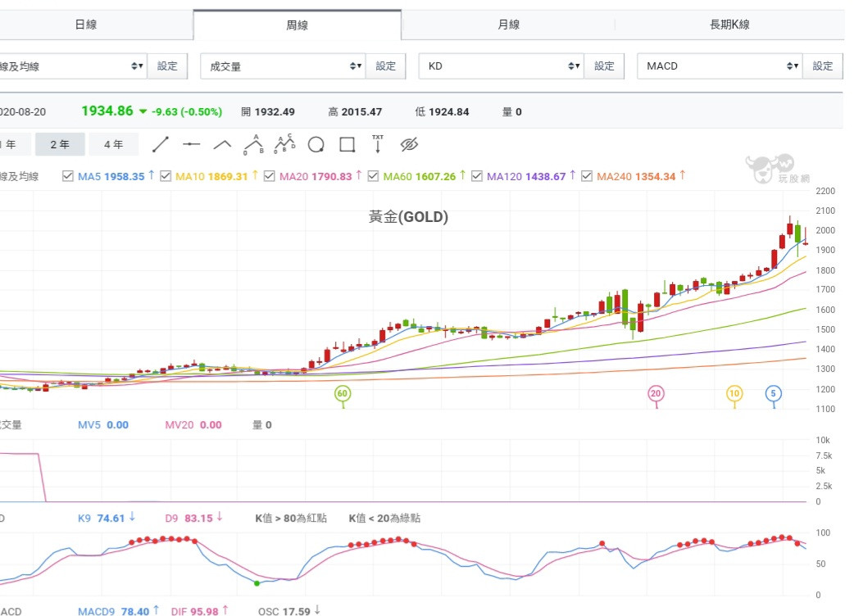Image resolution: width=854 pixels, height=616 pixels.
Task: Choose the angle polyline drawing tool
Action: pos(222,145)
